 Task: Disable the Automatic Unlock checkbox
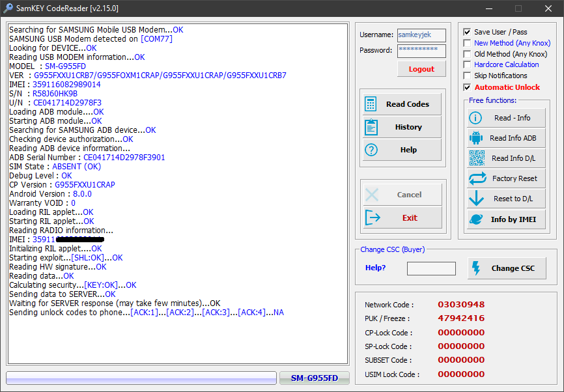click(x=467, y=87)
